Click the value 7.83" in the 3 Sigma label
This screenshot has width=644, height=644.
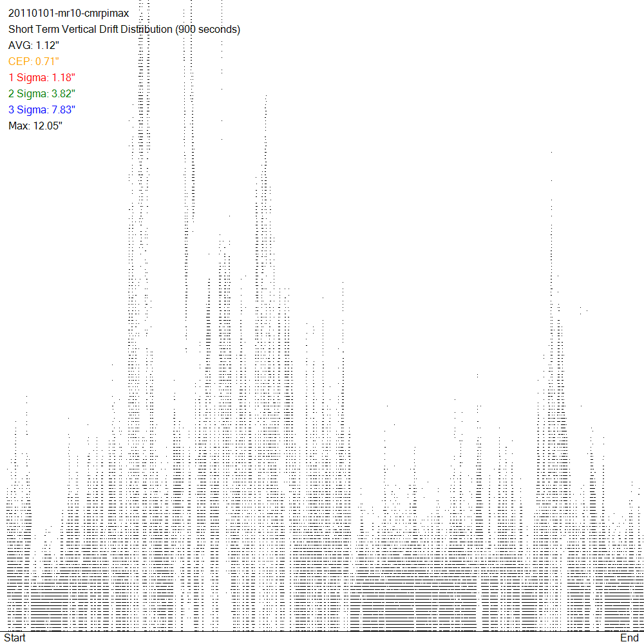(x=68, y=110)
